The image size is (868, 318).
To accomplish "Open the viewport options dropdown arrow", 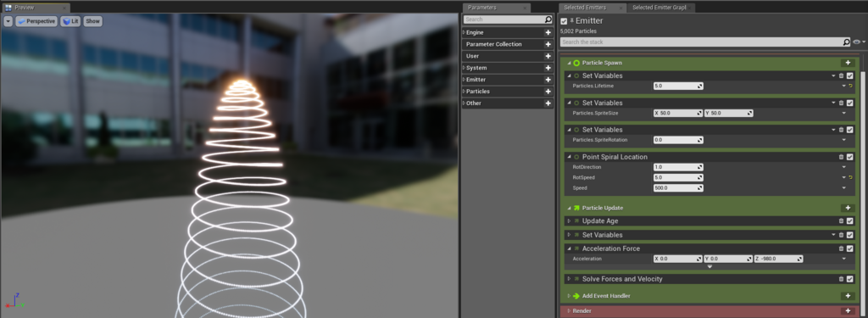I will click(8, 21).
